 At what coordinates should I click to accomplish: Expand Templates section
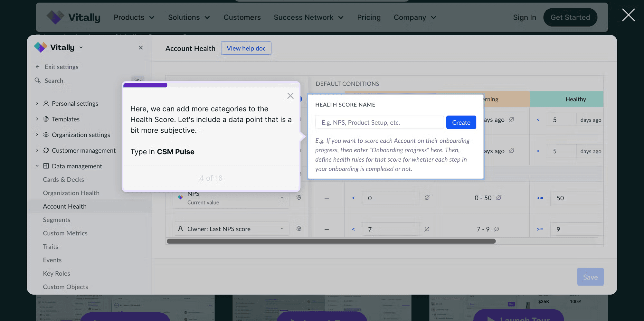(x=37, y=119)
